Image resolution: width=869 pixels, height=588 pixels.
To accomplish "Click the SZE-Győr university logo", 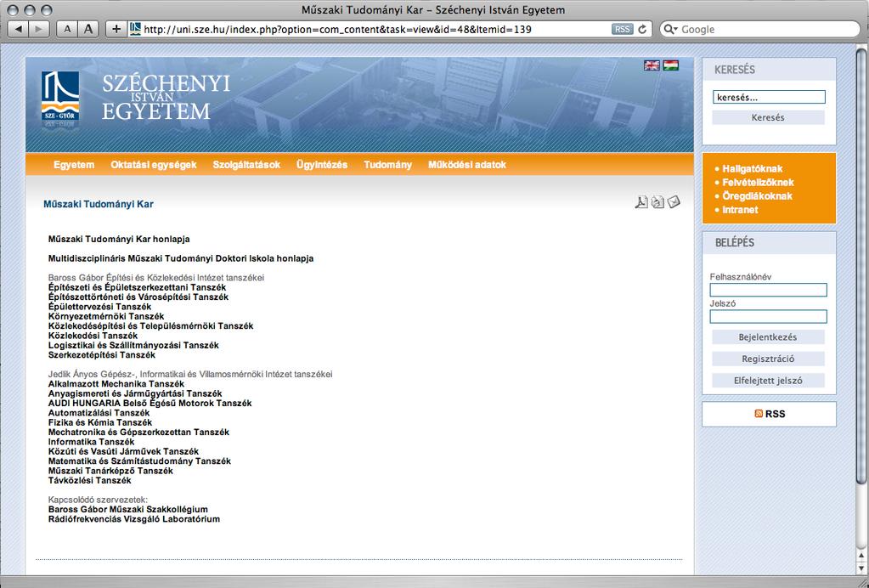I will coord(60,96).
